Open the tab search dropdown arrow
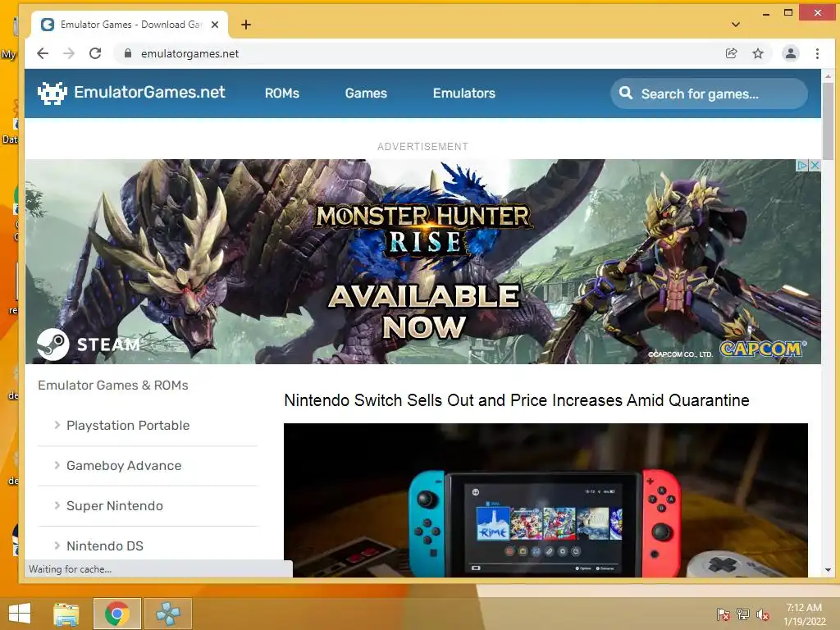Screen dimensions: 840x630 click(x=736, y=25)
